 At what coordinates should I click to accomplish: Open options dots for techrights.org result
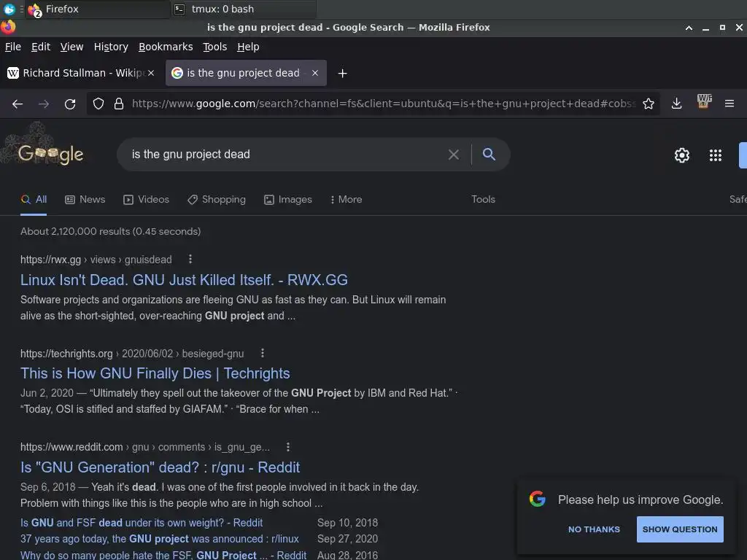262,353
